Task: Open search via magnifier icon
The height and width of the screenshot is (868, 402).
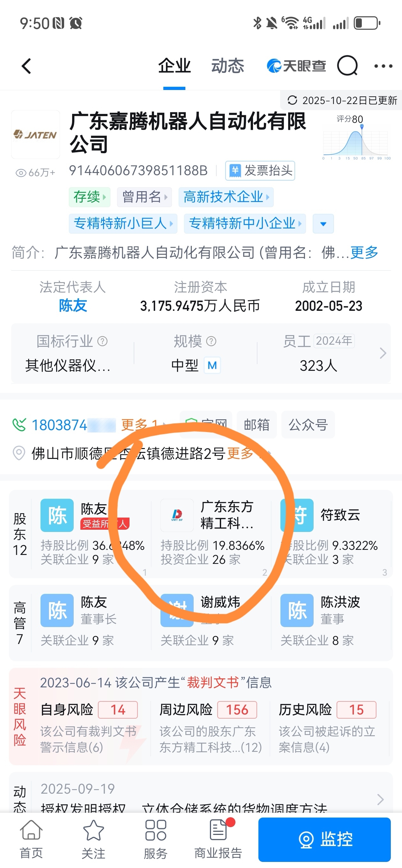Action: coord(347,66)
